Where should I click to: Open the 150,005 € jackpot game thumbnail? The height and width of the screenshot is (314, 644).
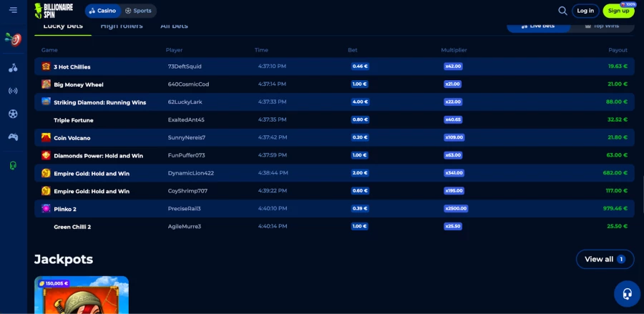point(82,295)
